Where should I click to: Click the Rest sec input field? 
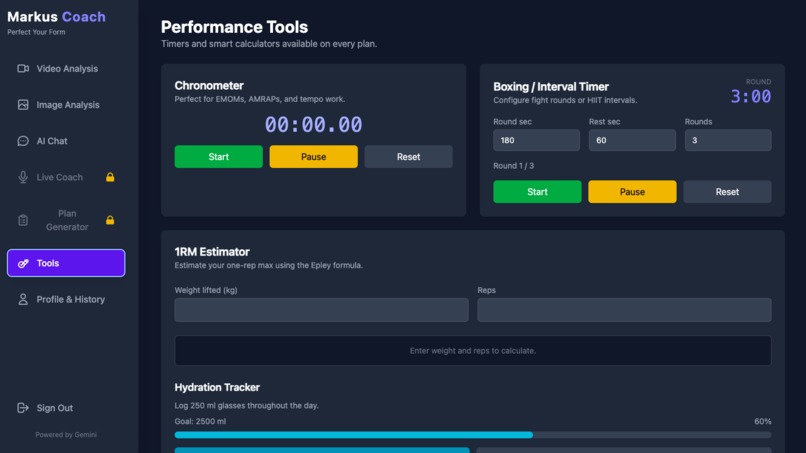[x=632, y=140]
